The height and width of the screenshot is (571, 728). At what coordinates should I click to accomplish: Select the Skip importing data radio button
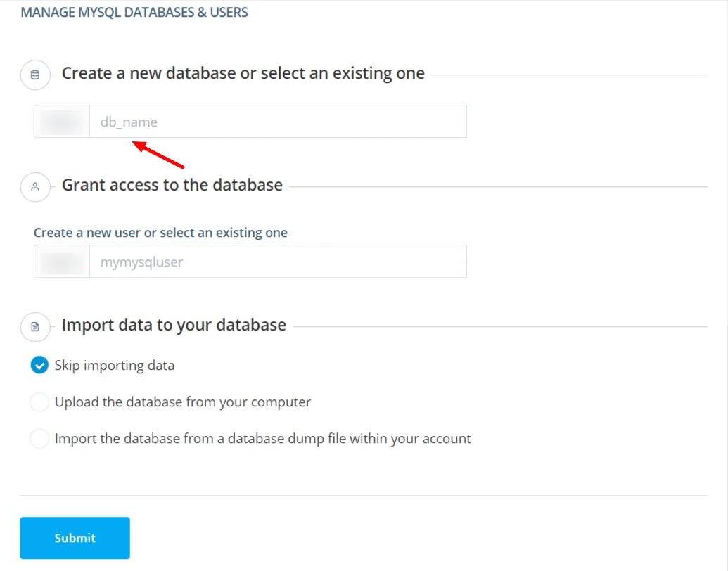click(x=39, y=365)
